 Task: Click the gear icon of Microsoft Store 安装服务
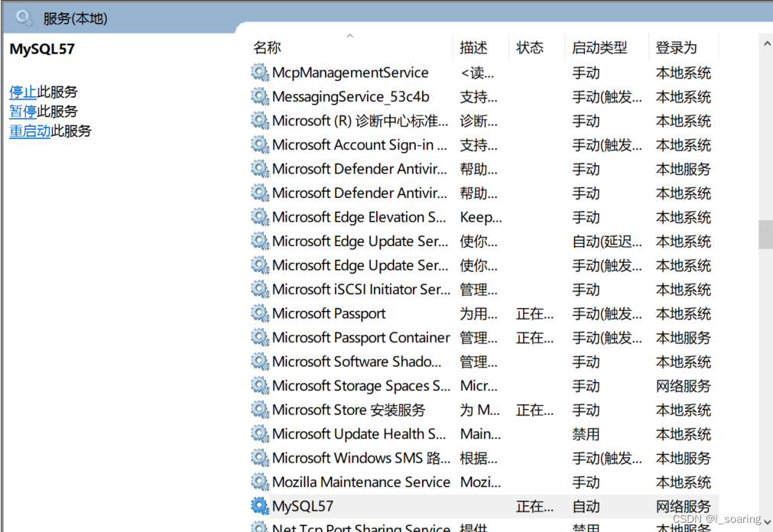click(x=260, y=410)
